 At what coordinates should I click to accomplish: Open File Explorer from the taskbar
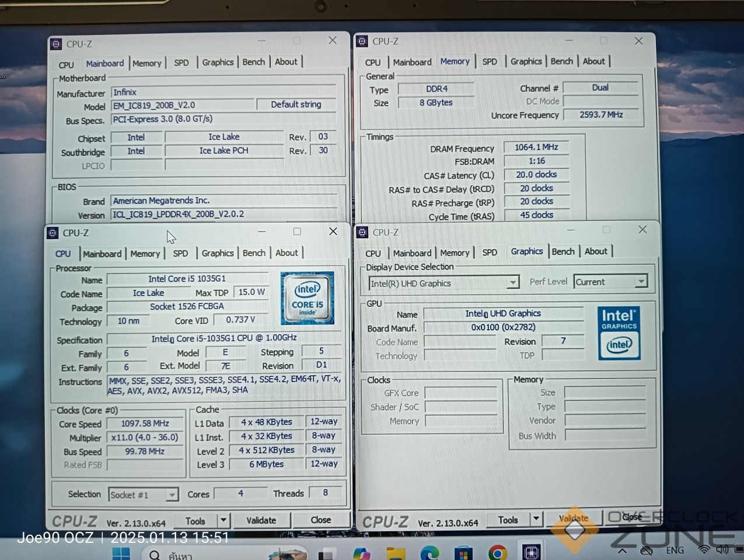tap(396, 552)
